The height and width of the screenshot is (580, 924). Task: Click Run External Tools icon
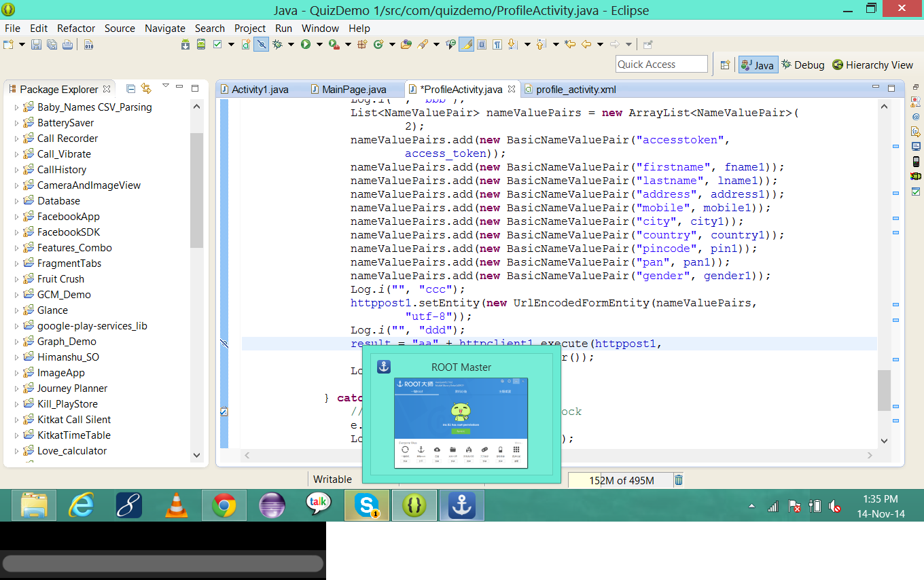pos(334,44)
